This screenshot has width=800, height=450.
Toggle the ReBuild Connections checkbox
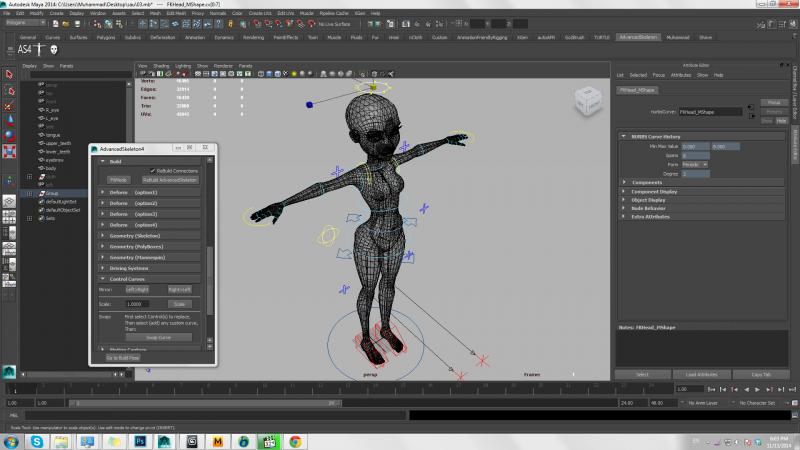[152, 171]
